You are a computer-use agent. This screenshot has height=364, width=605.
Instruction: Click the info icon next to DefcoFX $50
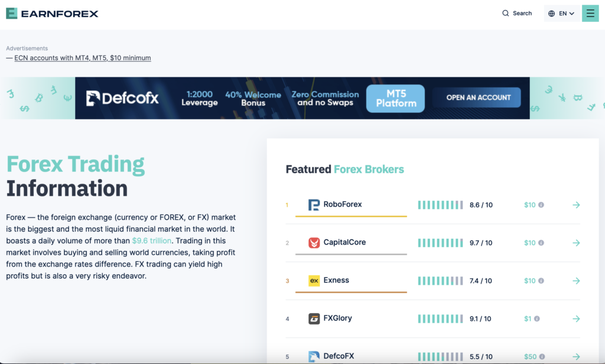point(542,357)
